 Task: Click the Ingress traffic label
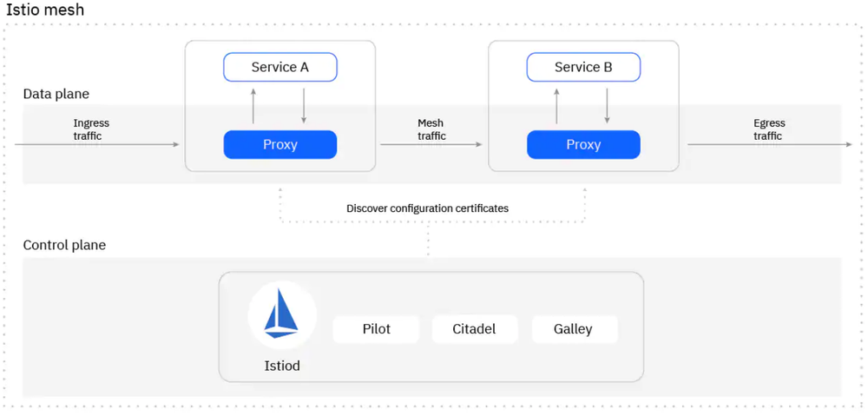point(91,129)
